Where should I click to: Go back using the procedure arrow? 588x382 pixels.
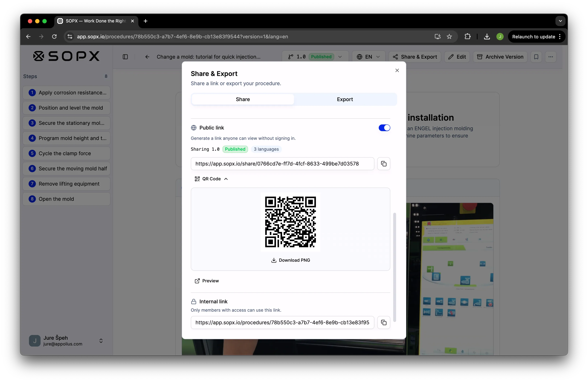147,57
